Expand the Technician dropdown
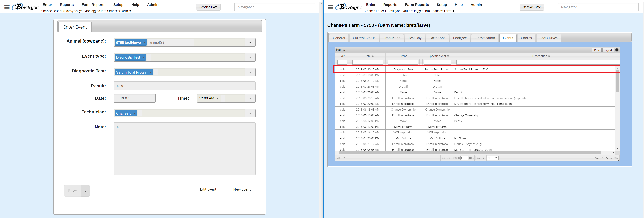 tap(250, 113)
